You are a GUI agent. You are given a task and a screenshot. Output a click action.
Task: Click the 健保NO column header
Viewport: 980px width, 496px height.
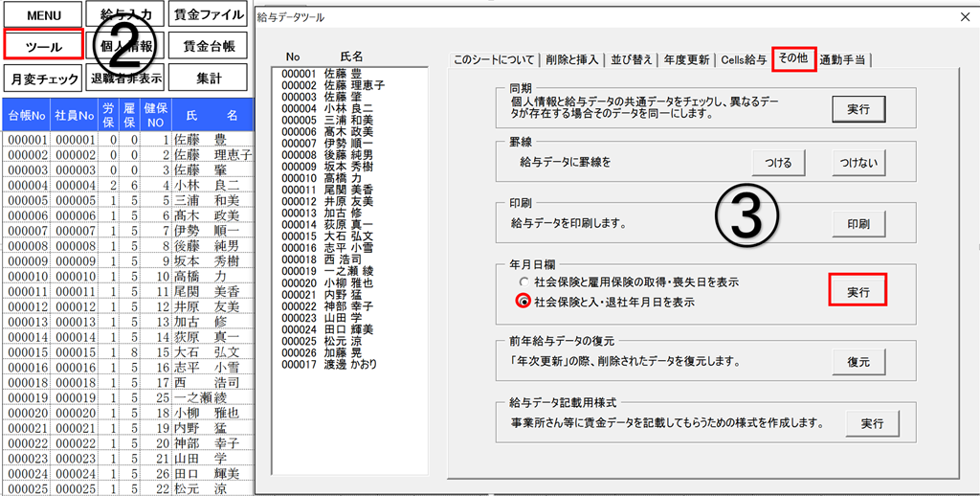pos(155,115)
